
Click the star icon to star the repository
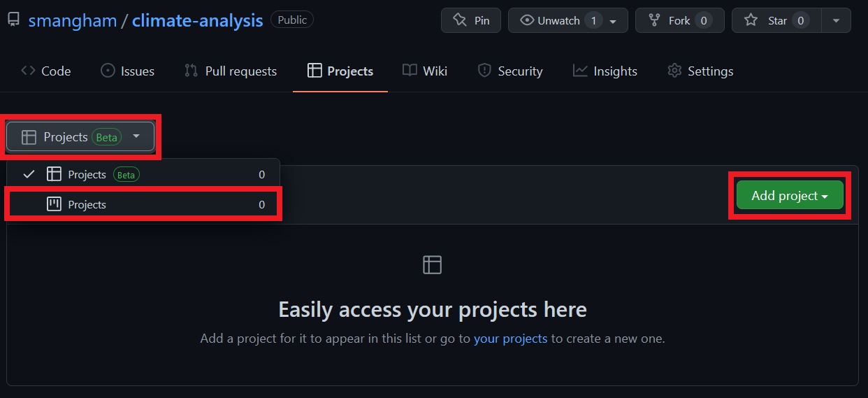click(x=751, y=20)
